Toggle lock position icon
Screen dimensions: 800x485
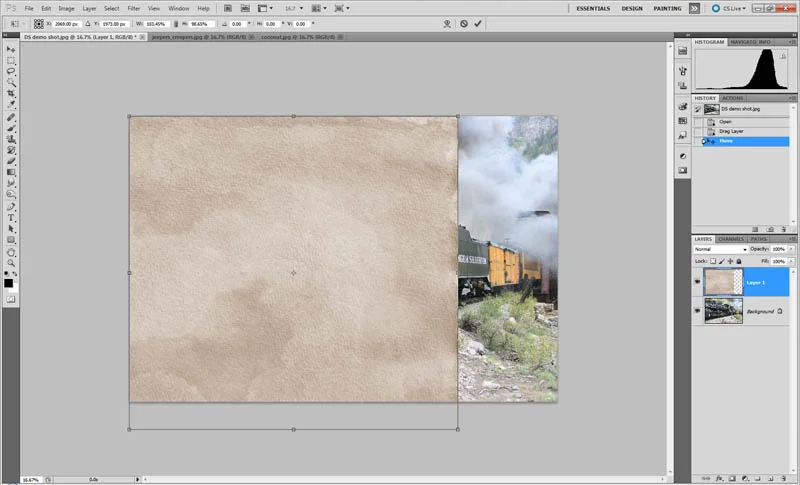pos(730,261)
